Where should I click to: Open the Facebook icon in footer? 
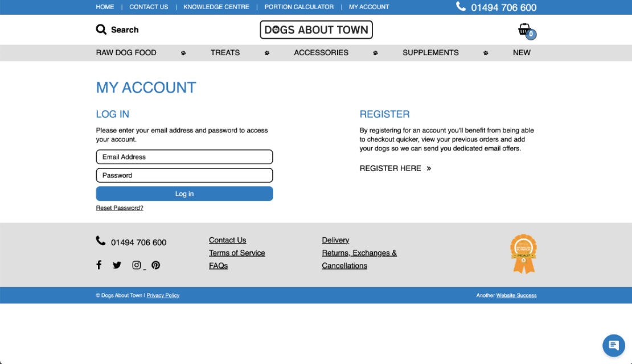tap(99, 264)
